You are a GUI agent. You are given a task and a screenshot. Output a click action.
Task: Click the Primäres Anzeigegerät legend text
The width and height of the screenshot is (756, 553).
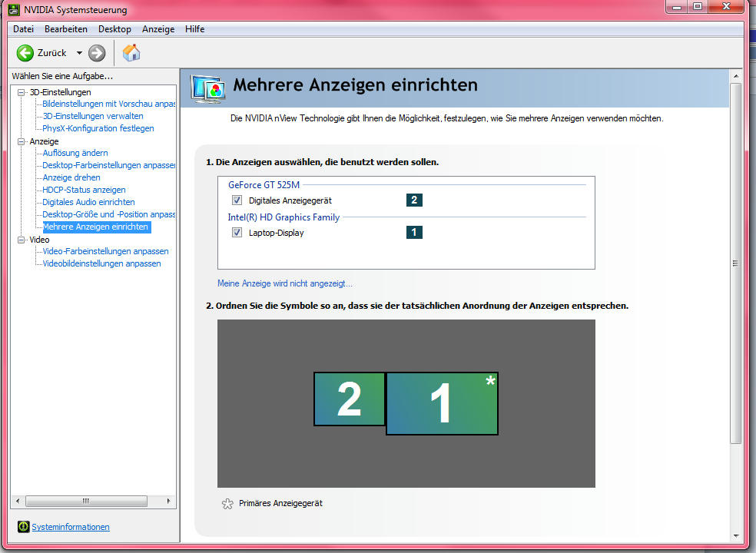click(280, 503)
